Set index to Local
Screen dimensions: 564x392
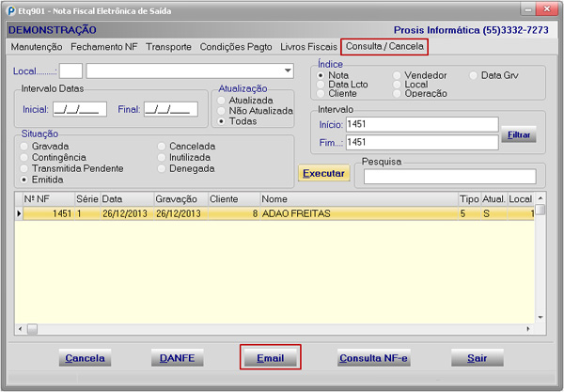pos(397,85)
